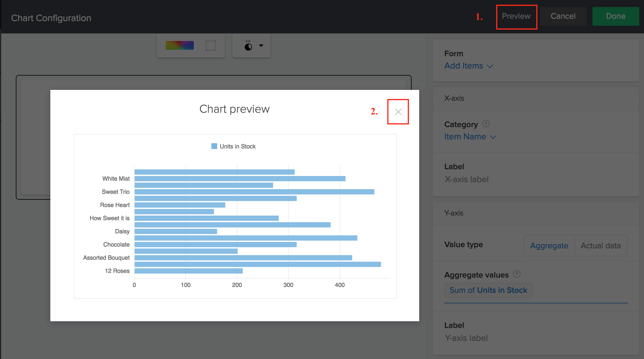Close the Chart preview dialog
644x359 pixels.
point(398,112)
